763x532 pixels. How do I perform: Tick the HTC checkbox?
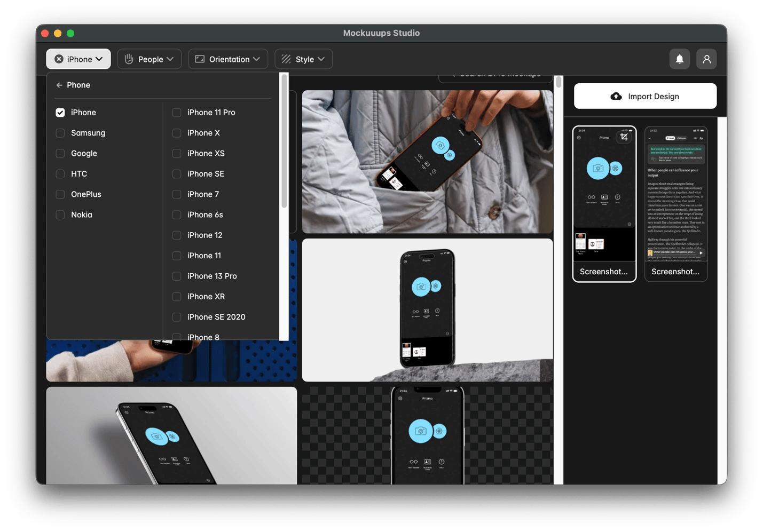(60, 174)
